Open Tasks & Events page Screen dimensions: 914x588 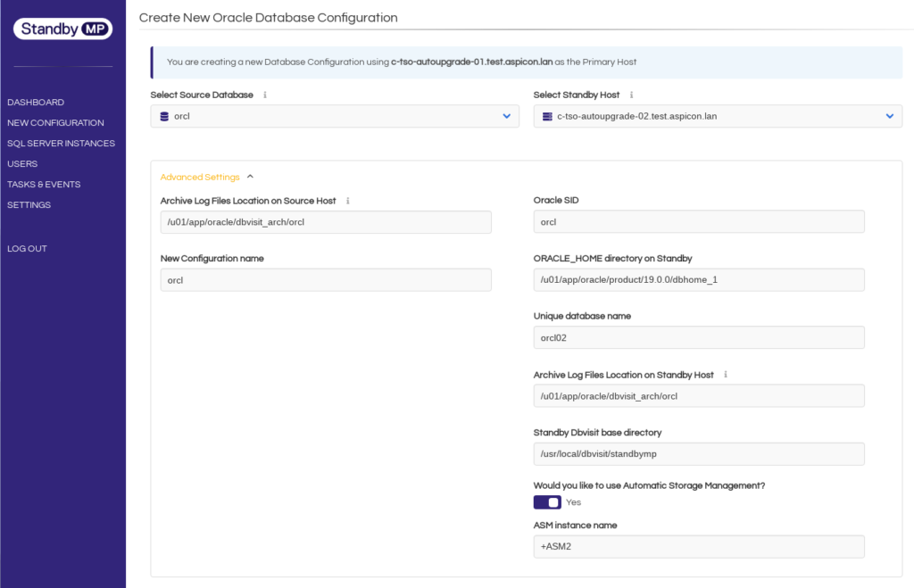coord(44,184)
